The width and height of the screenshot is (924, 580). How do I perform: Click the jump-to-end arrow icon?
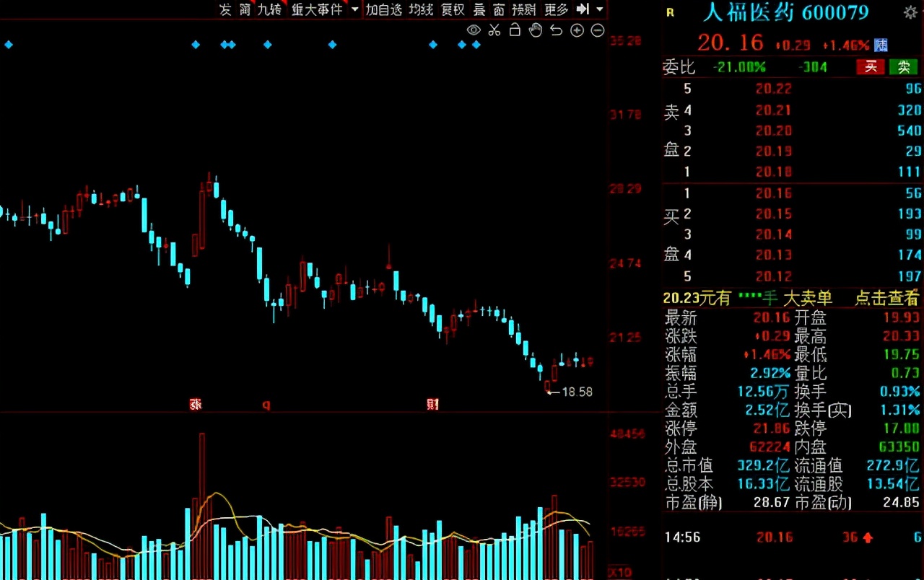[x=582, y=9]
